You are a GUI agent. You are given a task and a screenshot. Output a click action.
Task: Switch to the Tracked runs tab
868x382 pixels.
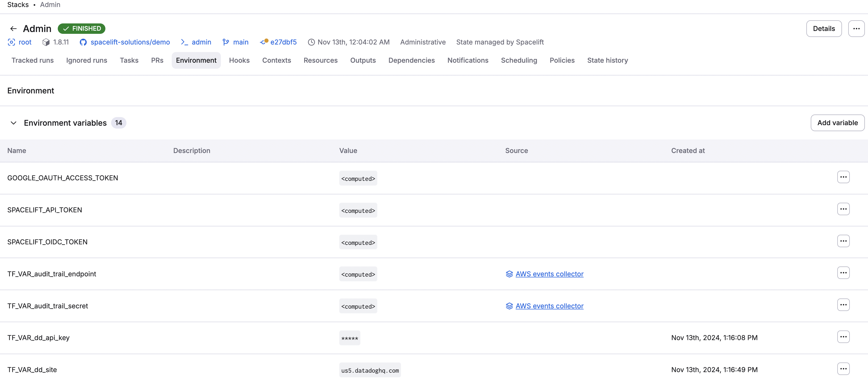33,60
